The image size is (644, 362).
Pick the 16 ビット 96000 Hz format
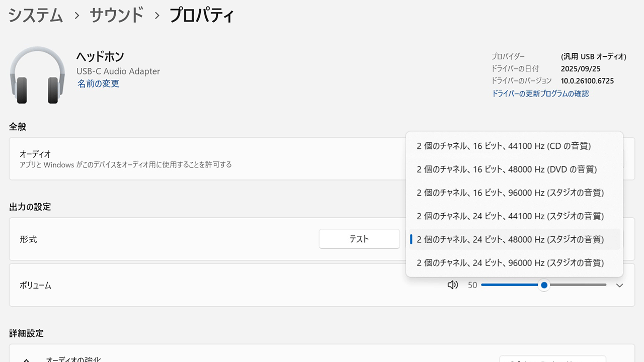(x=510, y=193)
